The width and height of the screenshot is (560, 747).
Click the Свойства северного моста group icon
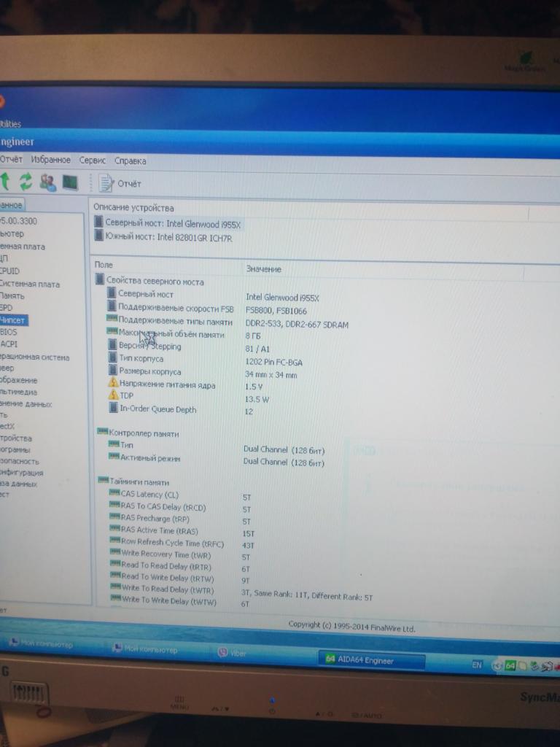coord(99,279)
